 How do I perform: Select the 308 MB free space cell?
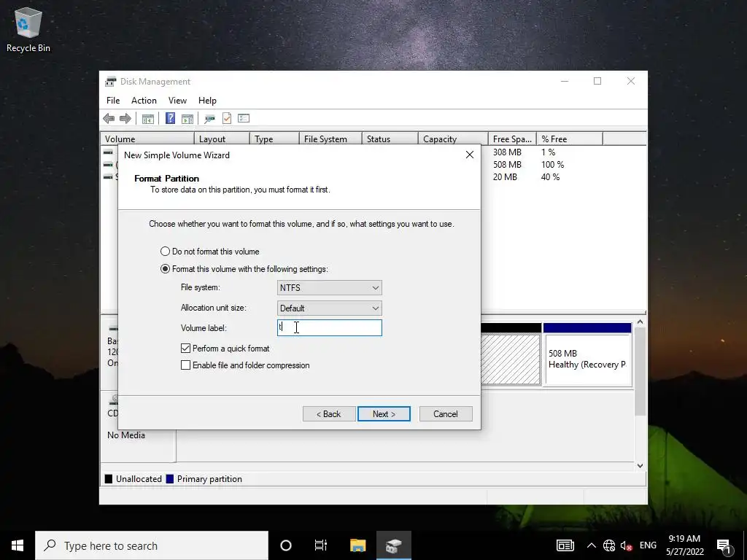coord(508,152)
